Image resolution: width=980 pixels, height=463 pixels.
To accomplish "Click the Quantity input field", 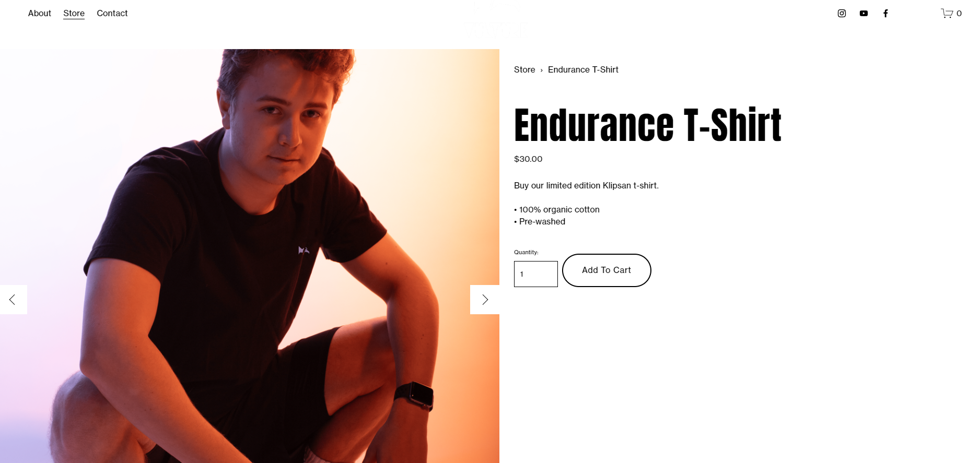I will click(536, 274).
